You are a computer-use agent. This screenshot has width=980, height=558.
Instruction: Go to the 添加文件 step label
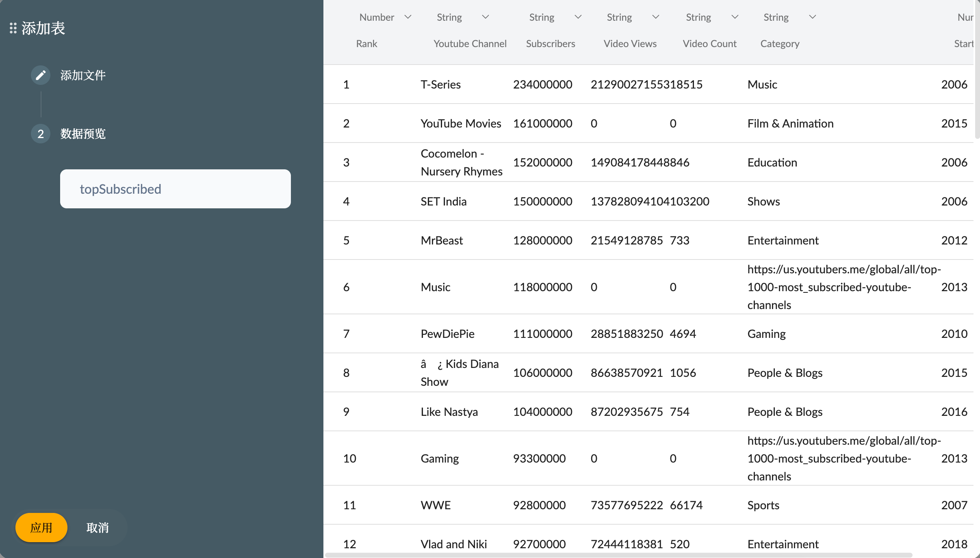point(83,75)
